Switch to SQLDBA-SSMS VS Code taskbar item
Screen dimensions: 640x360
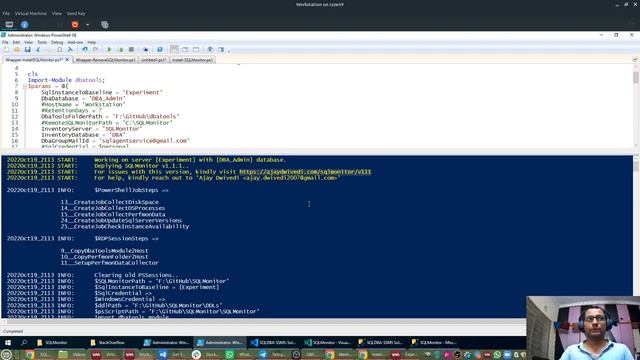point(273,342)
